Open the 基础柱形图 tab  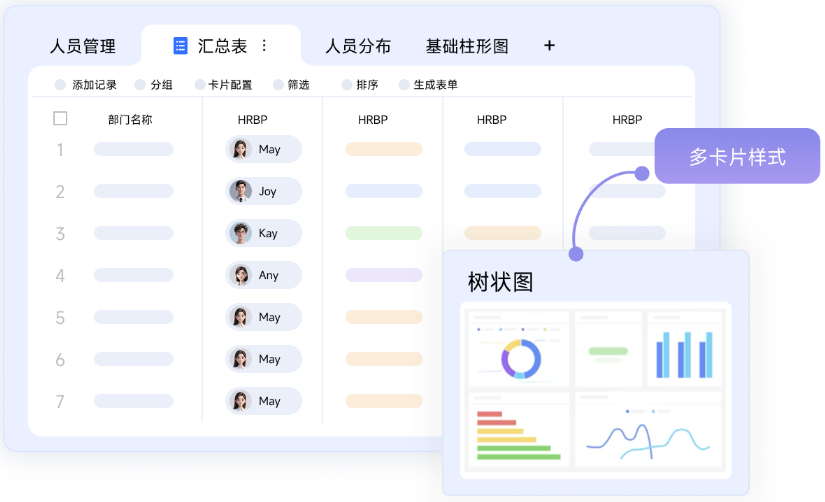[x=467, y=46]
